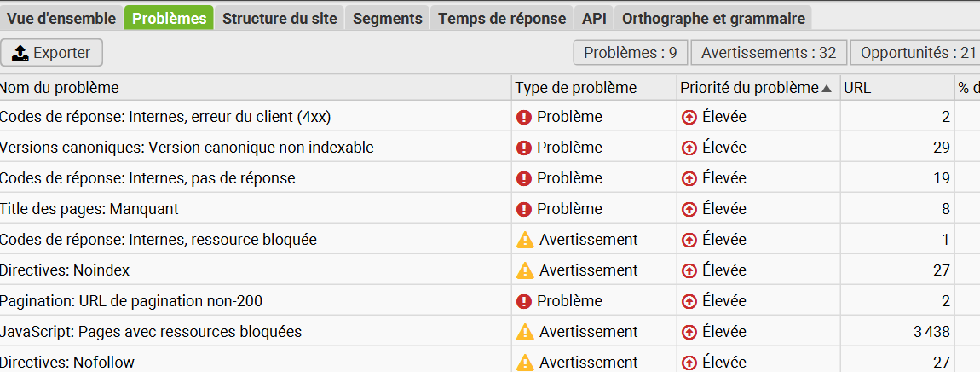This screenshot has height=372, width=980.
Task: Click priority icon in non-indexable canonical row
Action: [689, 148]
